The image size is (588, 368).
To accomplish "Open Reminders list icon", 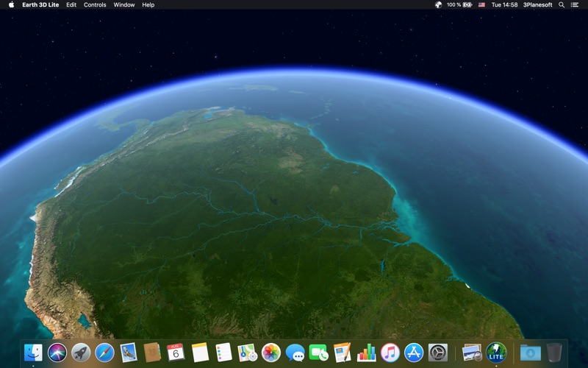I will coord(223,353).
